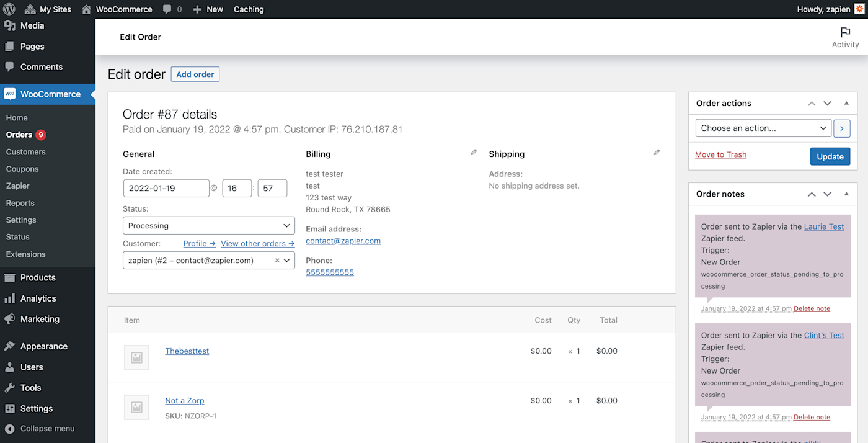Open the customer Profile link
This screenshot has height=443, width=868.
[200, 244]
